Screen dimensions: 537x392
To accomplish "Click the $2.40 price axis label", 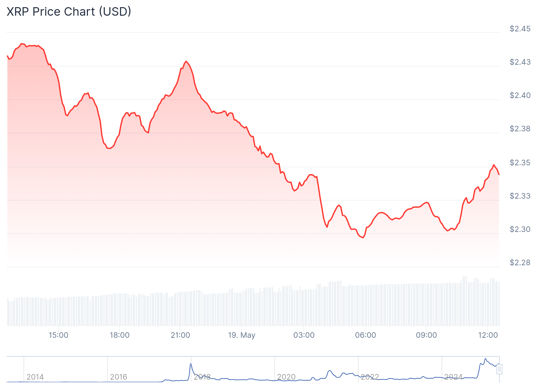I will click(520, 95).
